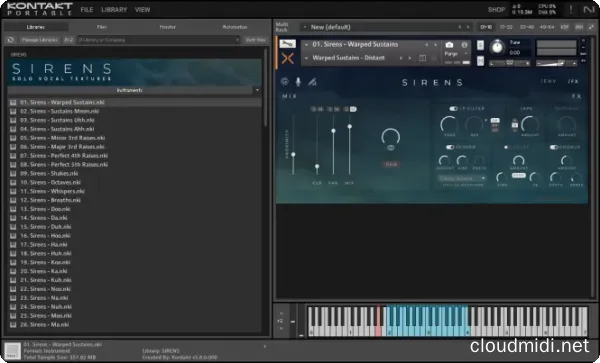Click the Tape Amount knob
This screenshot has height=363, width=600.
click(x=530, y=125)
